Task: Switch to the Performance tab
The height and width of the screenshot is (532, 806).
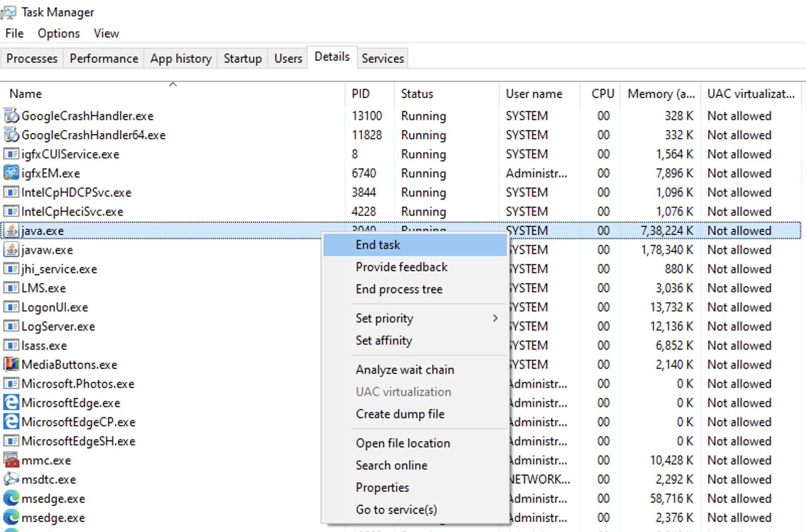Action: point(104,59)
